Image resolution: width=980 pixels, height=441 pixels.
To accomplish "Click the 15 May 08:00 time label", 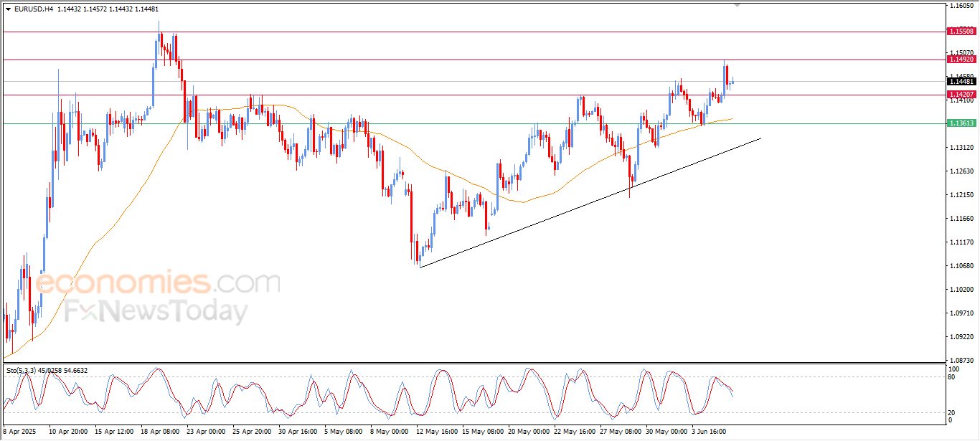I will [481, 432].
